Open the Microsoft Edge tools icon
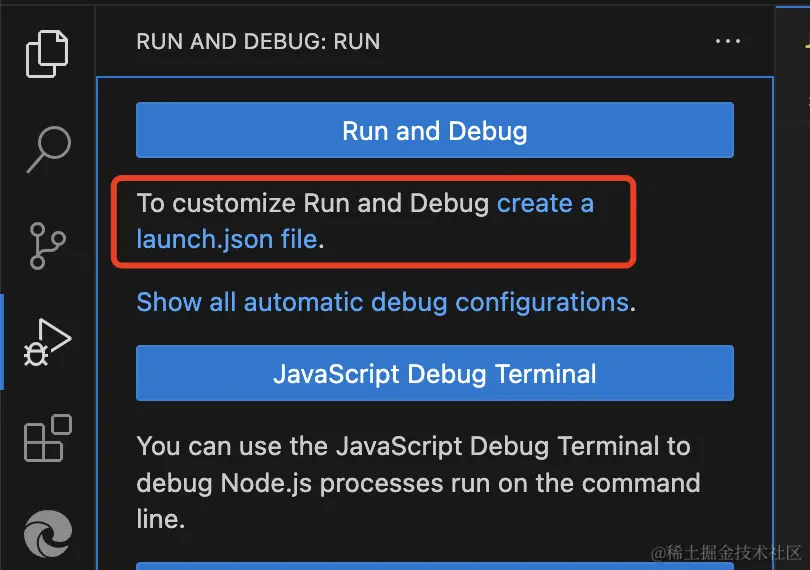 pos(48,534)
